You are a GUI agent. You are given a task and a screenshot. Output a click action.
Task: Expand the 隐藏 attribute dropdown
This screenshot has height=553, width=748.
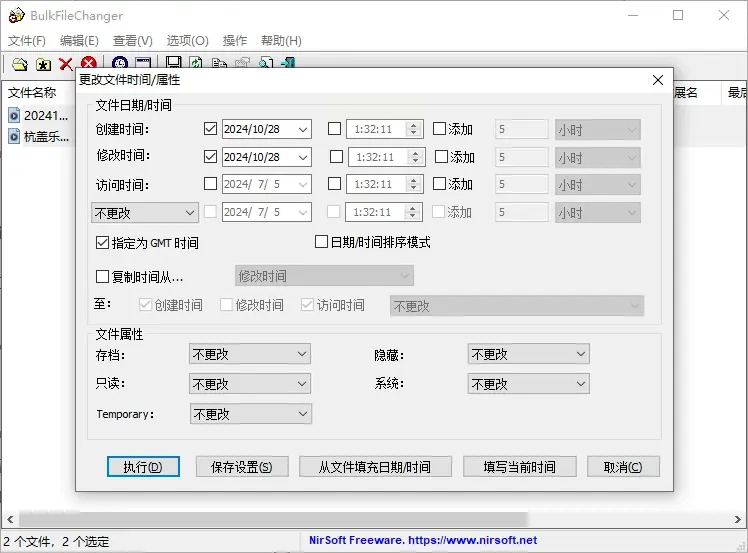point(528,354)
